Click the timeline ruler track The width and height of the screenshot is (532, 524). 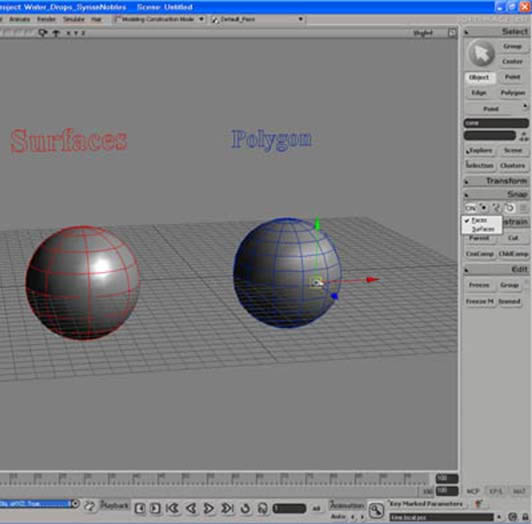pyautogui.click(x=215, y=479)
